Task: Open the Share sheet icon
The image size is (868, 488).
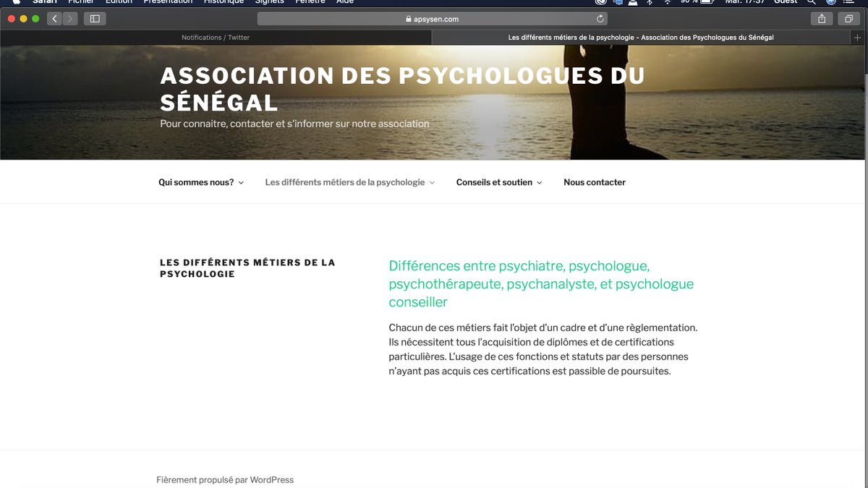Action: tap(822, 19)
